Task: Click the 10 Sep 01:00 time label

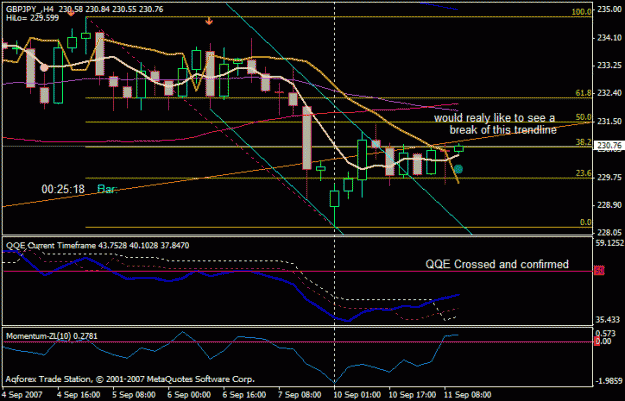Action: (x=358, y=395)
